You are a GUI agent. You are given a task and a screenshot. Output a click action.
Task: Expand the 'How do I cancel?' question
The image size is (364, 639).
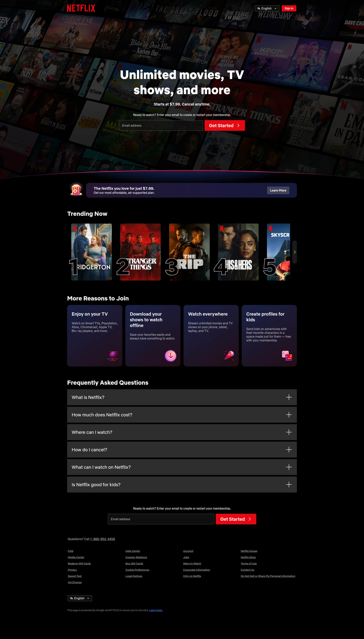click(x=182, y=450)
